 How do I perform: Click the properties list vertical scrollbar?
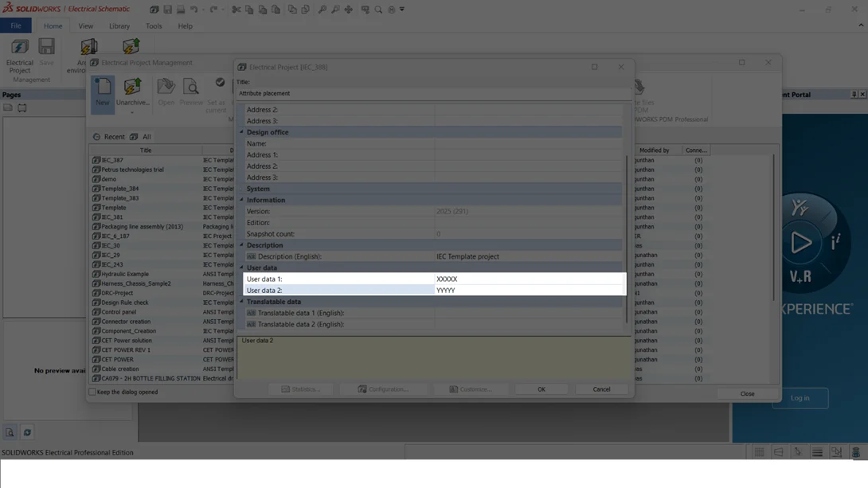point(627,238)
